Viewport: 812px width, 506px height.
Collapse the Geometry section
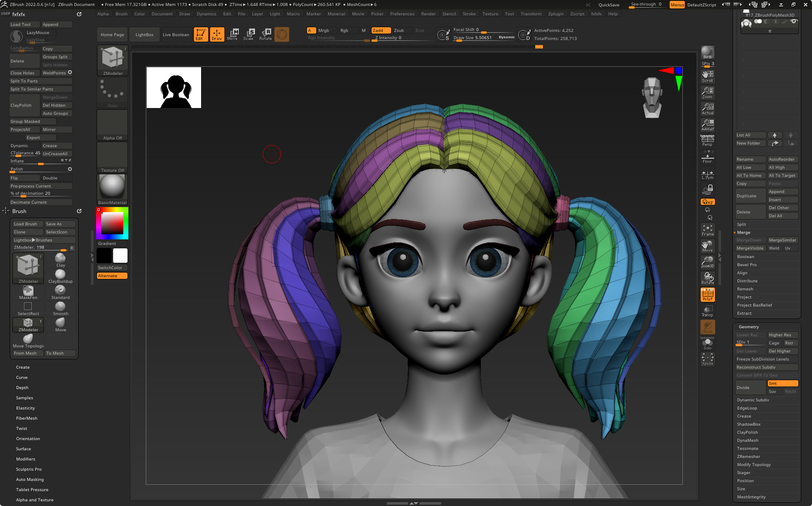tap(749, 327)
